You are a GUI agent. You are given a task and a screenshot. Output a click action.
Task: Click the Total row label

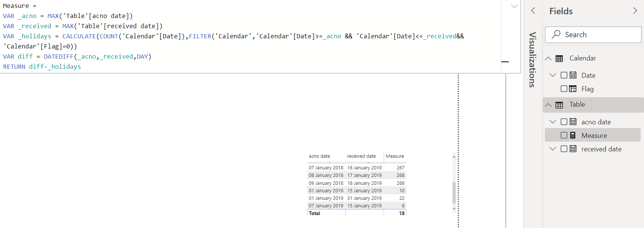pos(314,213)
